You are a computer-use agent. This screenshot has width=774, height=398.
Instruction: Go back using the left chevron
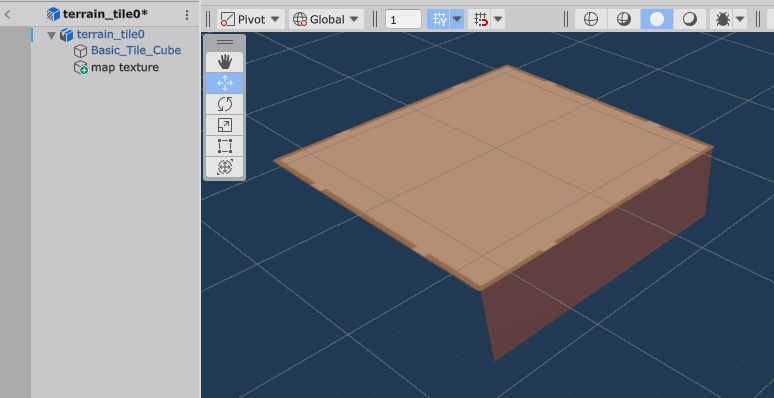(x=7, y=15)
